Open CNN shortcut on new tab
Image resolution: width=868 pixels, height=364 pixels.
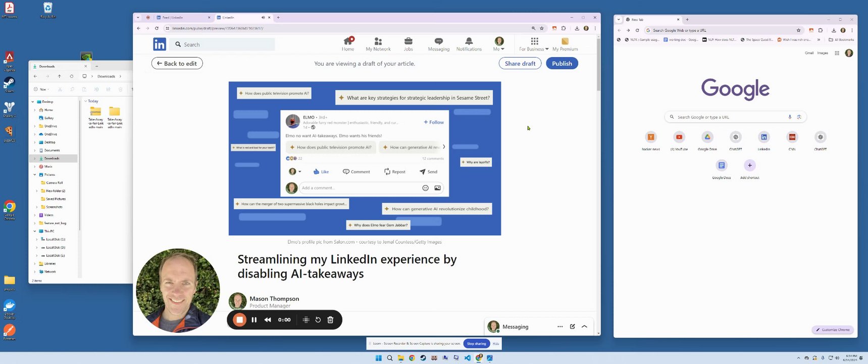(x=792, y=141)
